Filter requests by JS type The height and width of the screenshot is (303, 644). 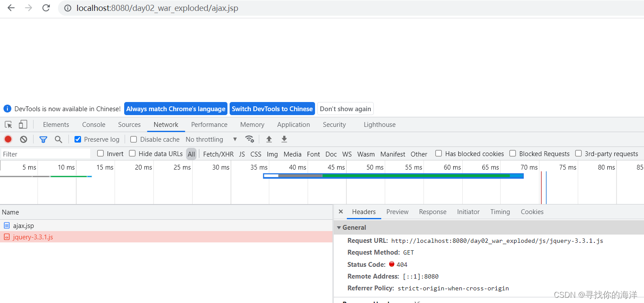pyautogui.click(x=242, y=154)
